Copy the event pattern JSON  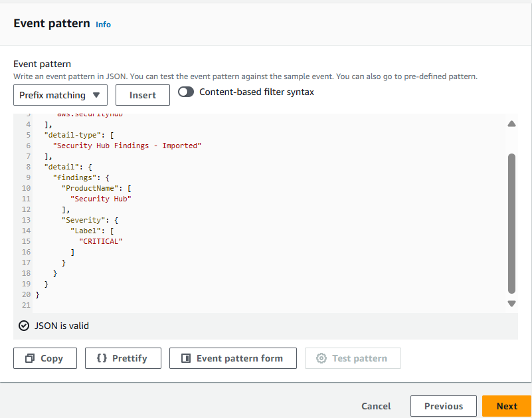[45, 358]
